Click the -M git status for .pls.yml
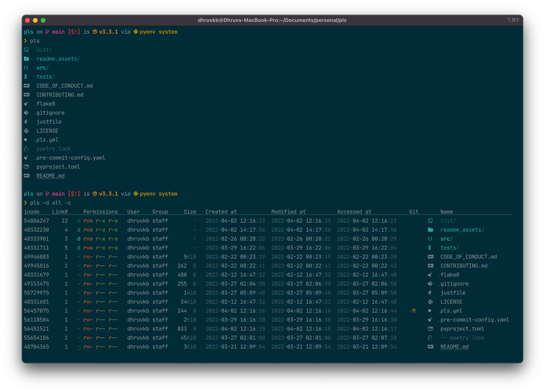This screenshot has width=545, height=392. (x=412, y=311)
